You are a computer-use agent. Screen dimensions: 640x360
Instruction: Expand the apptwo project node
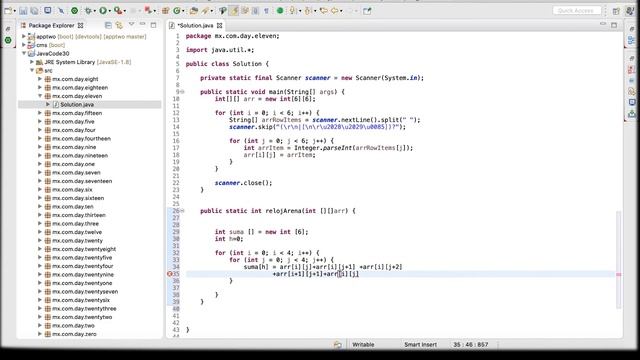click(x=24, y=36)
